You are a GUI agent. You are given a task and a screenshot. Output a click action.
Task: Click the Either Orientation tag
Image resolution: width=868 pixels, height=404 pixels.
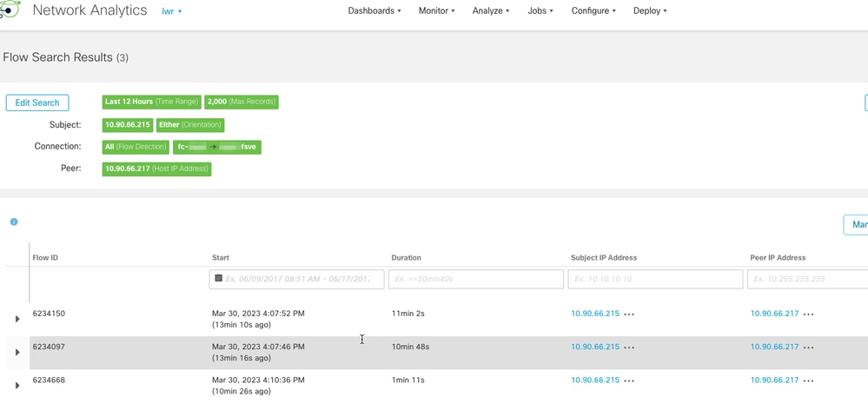(190, 125)
